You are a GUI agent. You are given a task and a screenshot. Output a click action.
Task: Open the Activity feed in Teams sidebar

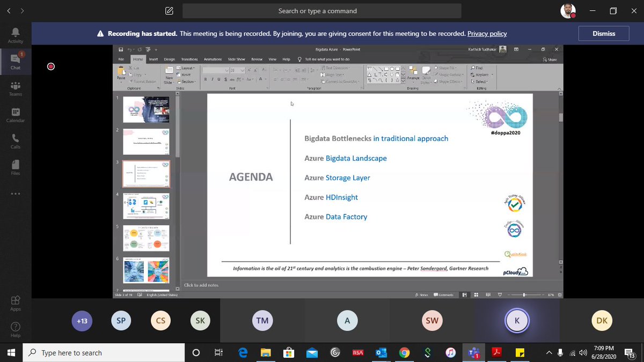(15, 35)
